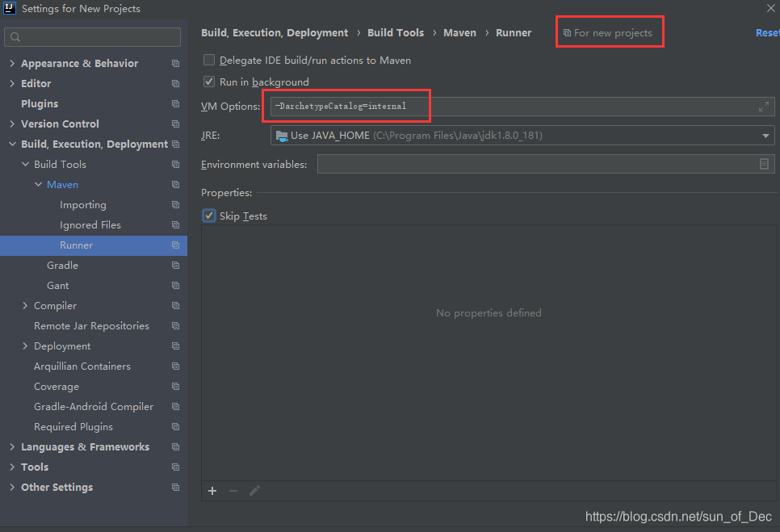Image resolution: width=780 pixels, height=532 pixels.
Task: Collapse the Build Tools node
Action: click(x=25, y=164)
